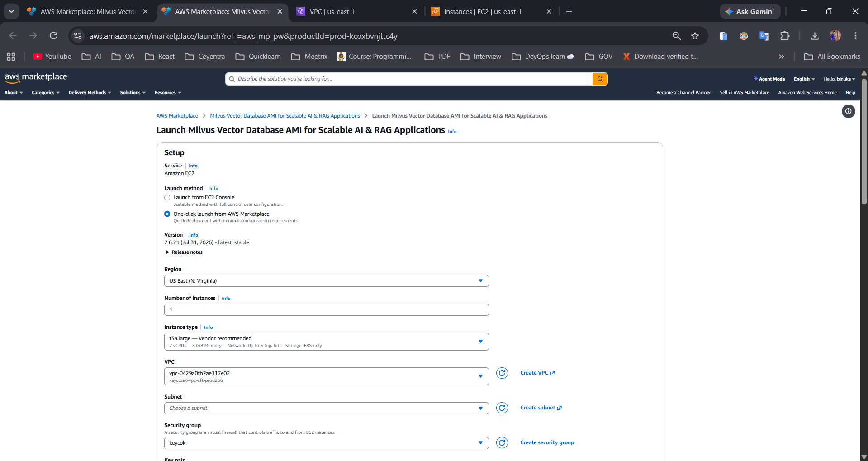This screenshot has width=868, height=461.
Task: Click Ask Gemini button
Action: (x=750, y=11)
